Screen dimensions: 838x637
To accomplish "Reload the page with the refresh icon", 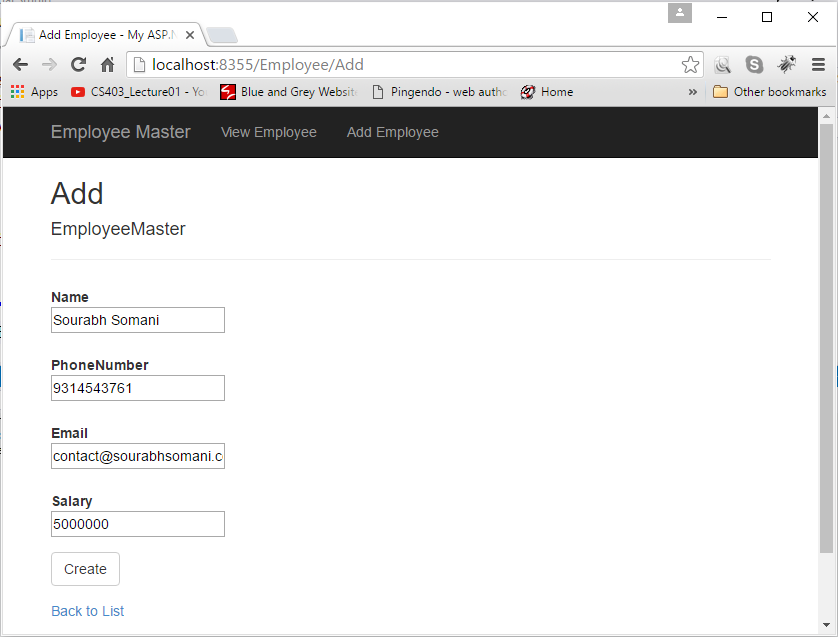I will pyautogui.click(x=79, y=65).
